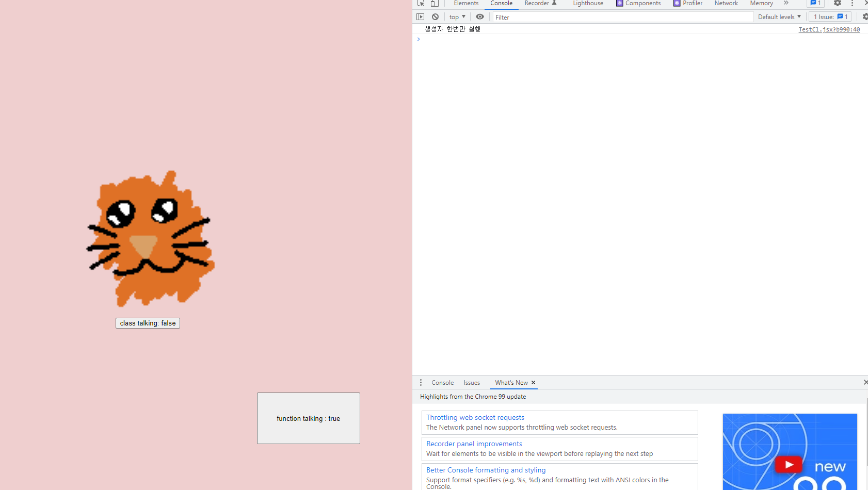Viewport: 868px width, 490px height.
Task: Close the What's New tab
Action: pyautogui.click(x=534, y=383)
